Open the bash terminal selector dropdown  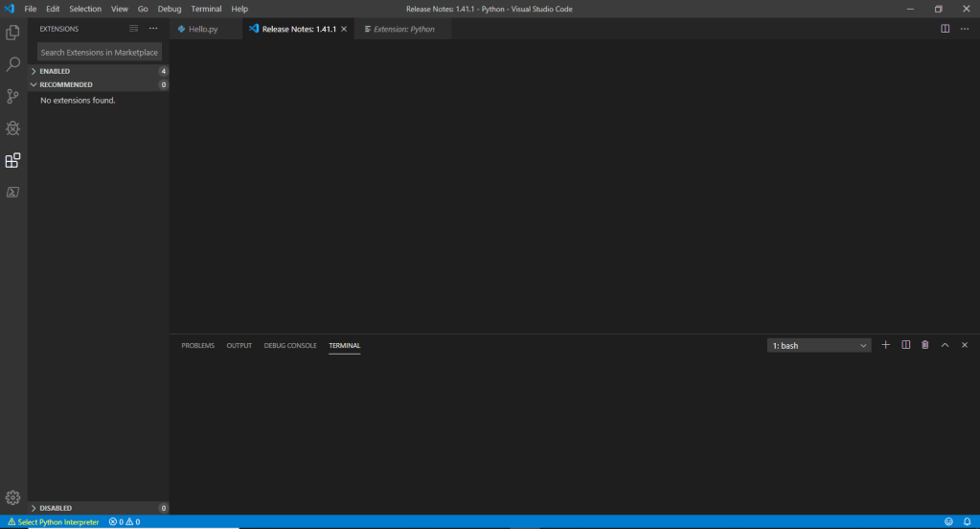tap(819, 345)
